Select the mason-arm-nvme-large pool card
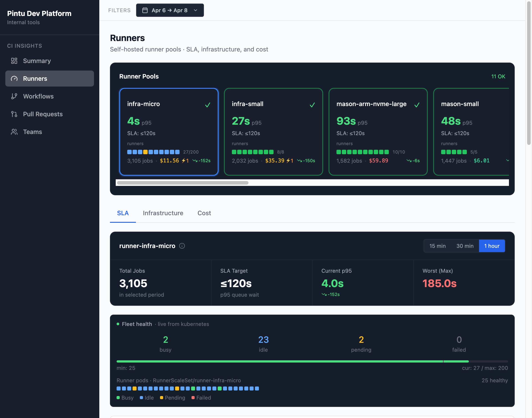The image size is (532, 418). pyautogui.click(x=378, y=132)
